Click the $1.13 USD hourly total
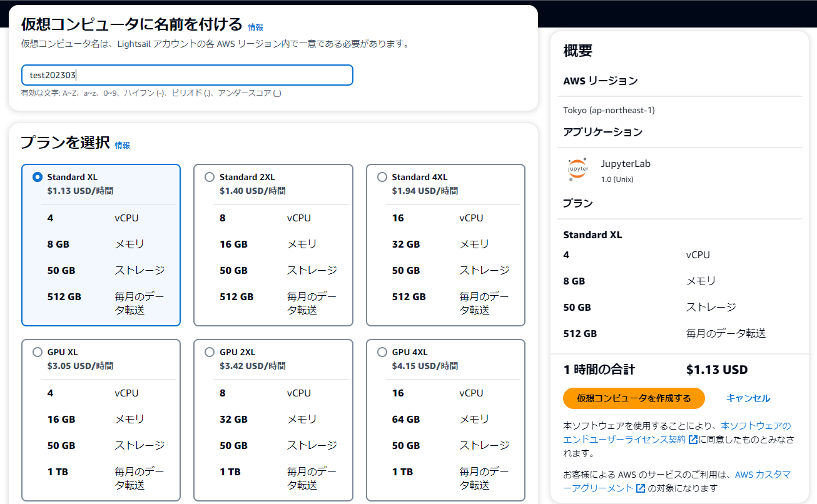Image resolution: width=817 pixels, height=504 pixels. pos(717,370)
